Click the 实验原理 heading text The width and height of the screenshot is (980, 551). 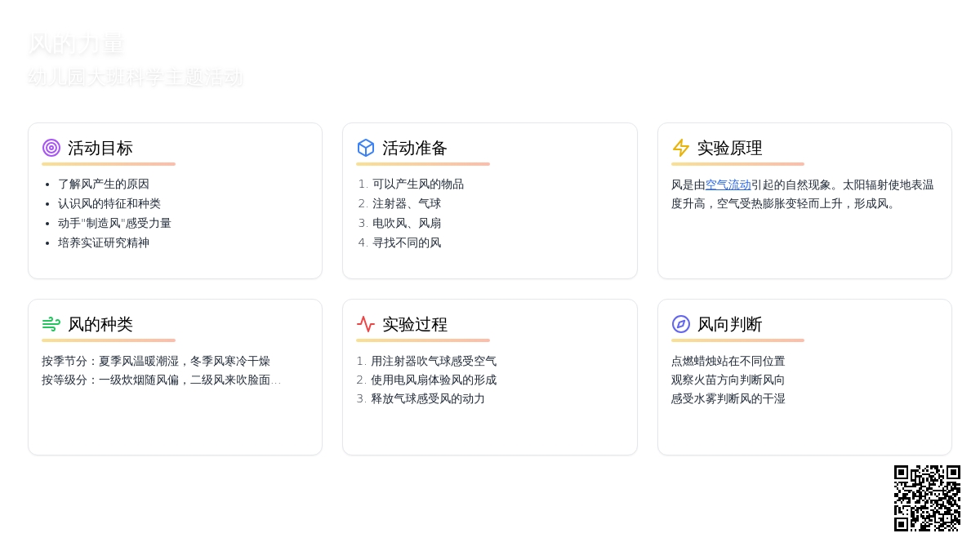tap(729, 148)
